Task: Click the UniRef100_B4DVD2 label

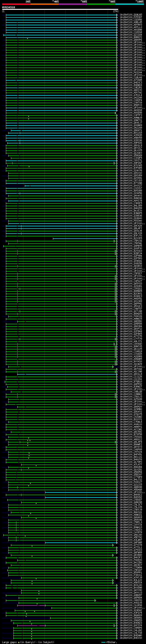Action: click(131, 497)
